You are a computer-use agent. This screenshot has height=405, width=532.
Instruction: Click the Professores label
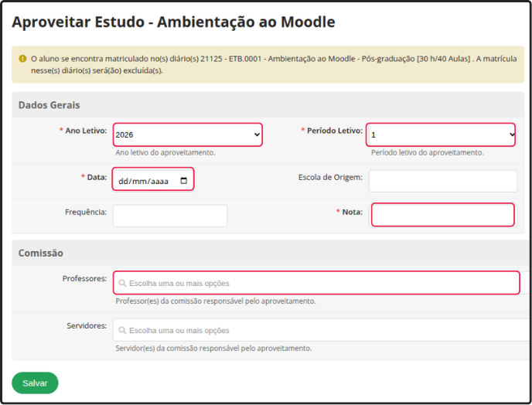click(84, 278)
